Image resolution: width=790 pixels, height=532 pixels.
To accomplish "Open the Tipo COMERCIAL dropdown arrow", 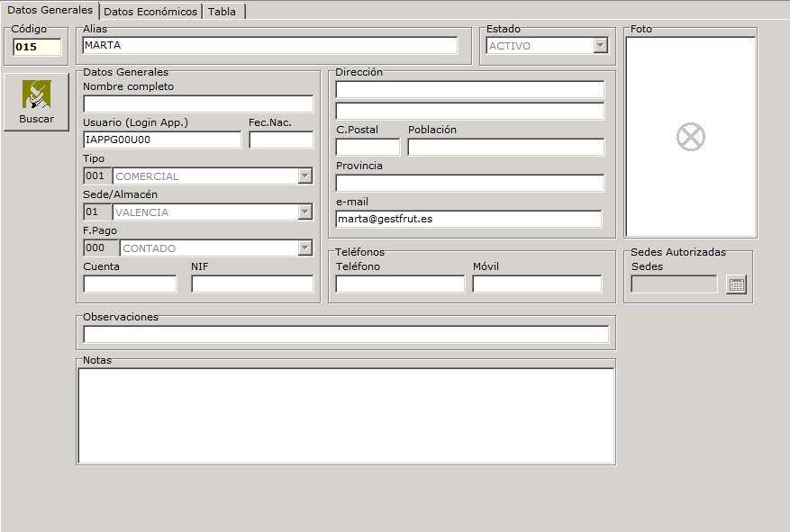I will (x=304, y=176).
